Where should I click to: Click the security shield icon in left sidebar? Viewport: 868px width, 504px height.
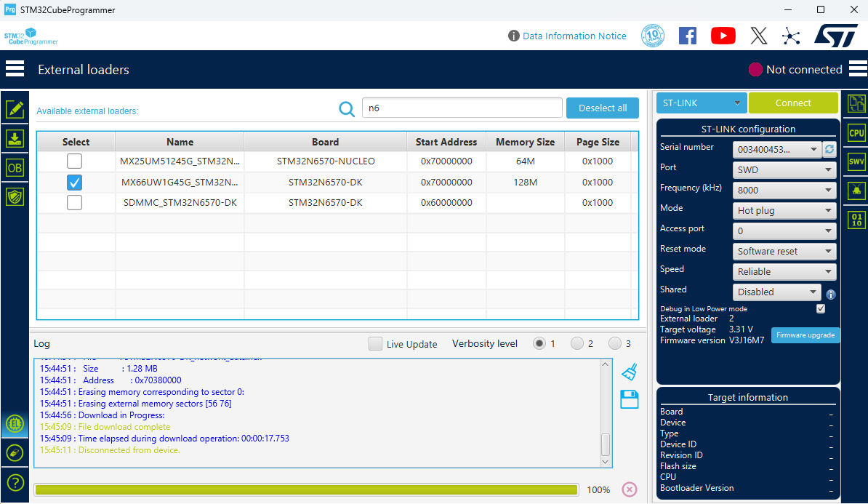15,195
